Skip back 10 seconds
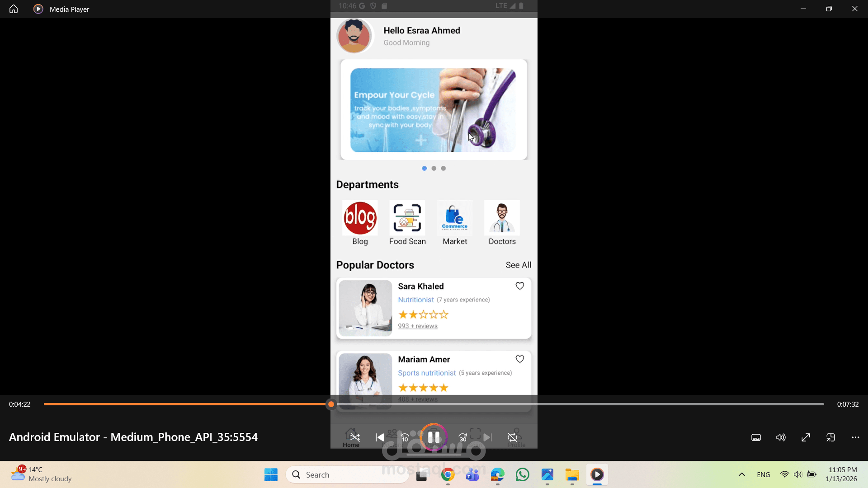 (x=405, y=437)
